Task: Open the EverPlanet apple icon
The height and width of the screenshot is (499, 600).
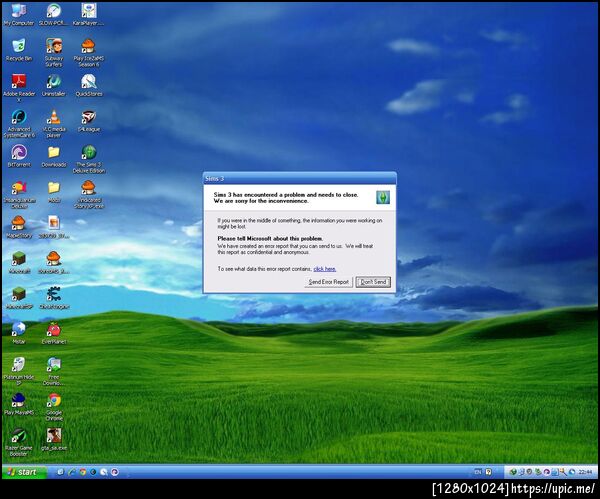Action: tap(54, 333)
